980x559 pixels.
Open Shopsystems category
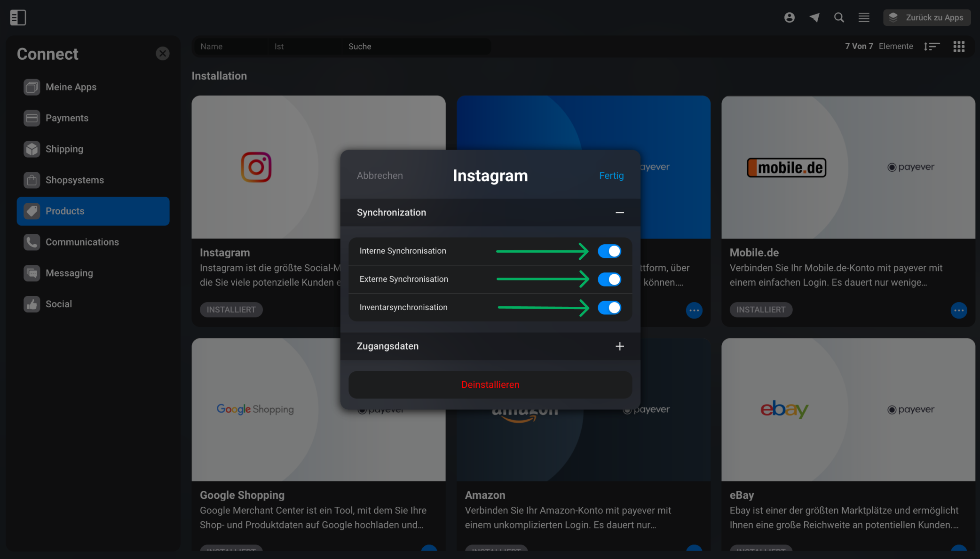pos(93,180)
